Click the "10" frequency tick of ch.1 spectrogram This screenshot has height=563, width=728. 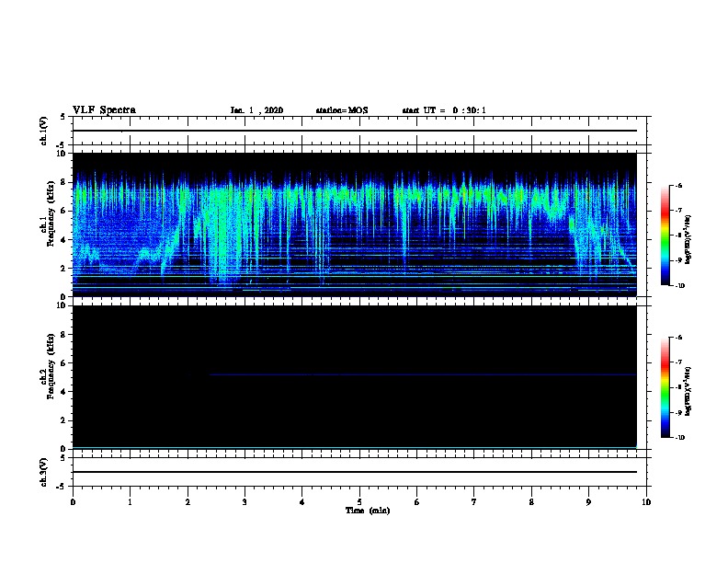[x=62, y=154]
